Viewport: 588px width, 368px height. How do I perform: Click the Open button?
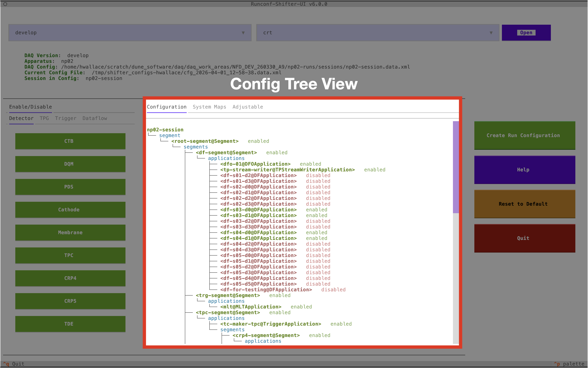526,33
